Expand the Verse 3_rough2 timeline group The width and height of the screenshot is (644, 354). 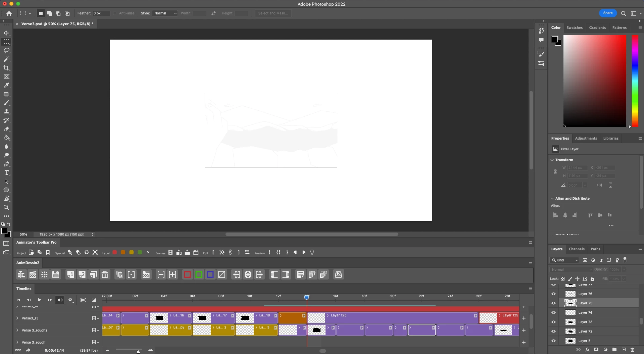[x=17, y=330]
